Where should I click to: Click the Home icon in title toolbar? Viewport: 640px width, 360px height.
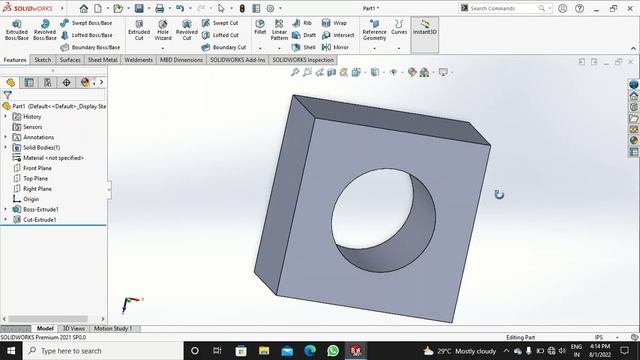click(84, 8)
